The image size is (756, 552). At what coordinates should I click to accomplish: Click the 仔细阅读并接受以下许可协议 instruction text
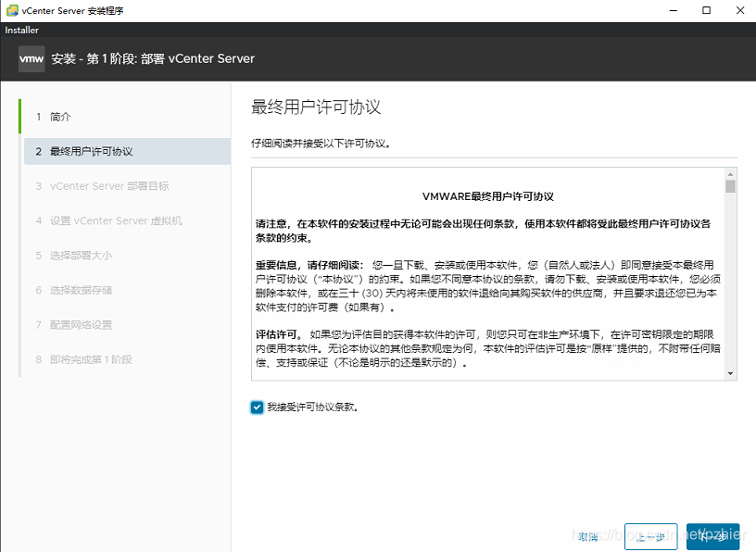321,144
